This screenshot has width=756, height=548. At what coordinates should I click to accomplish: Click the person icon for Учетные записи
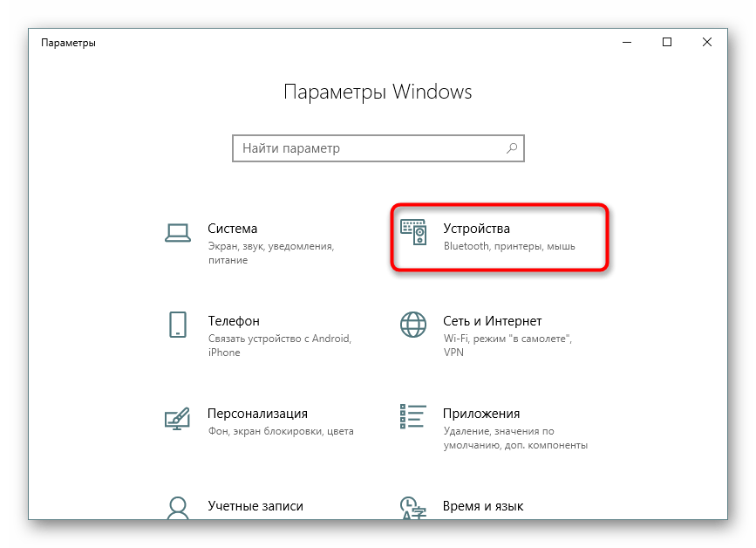[177, 508]
